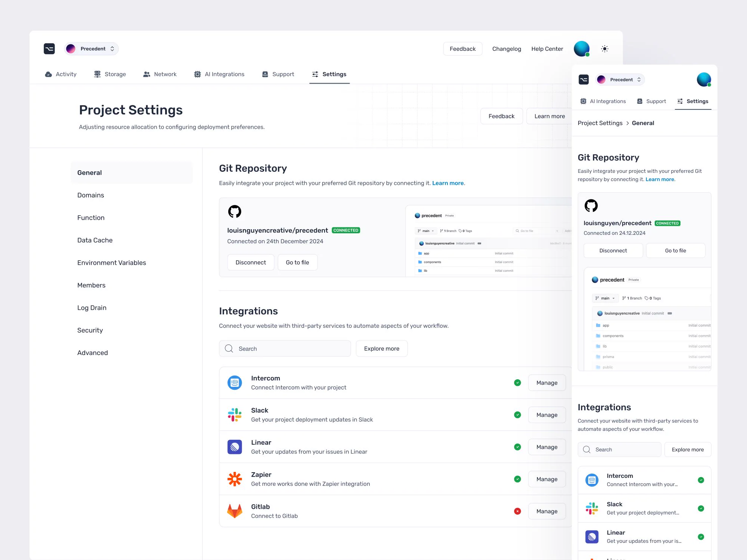Screen dimensions: 747x560
Task: Click the app logo icon in the main window header
Action: pos(49,49)
